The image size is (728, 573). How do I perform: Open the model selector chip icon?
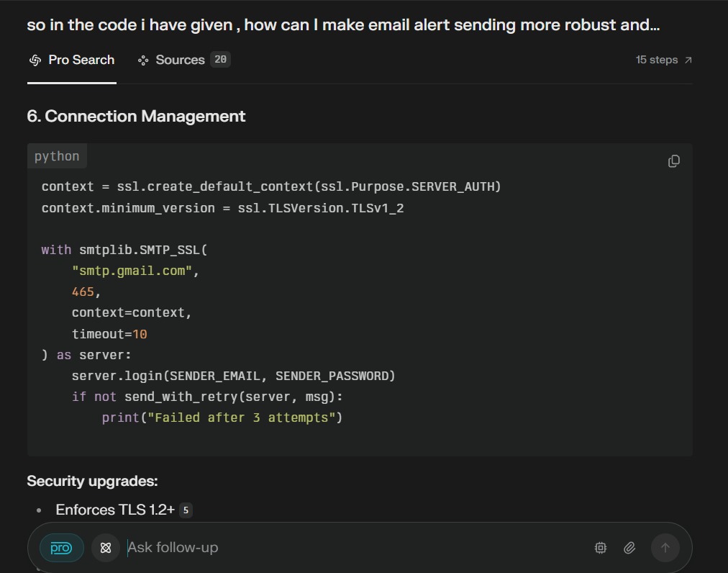601,548
